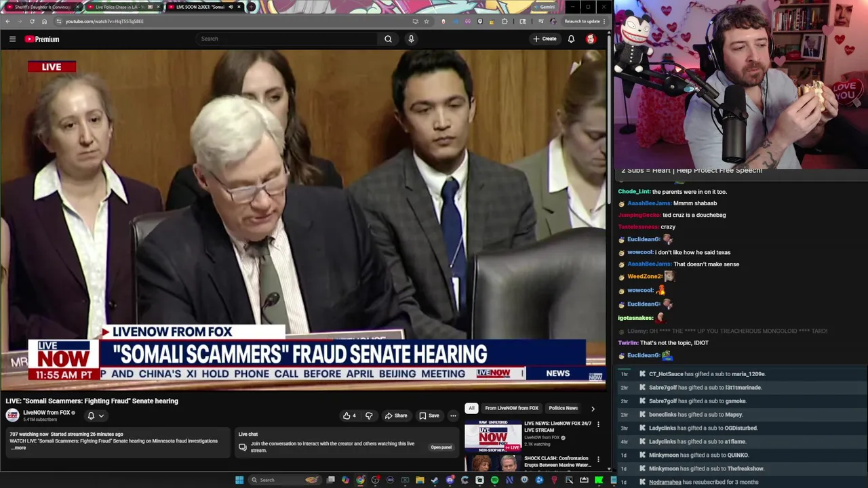Viewport: 868px width, 488px height.
Task: Open Task View on the taskbar
Action: click(x=330, y=480)
